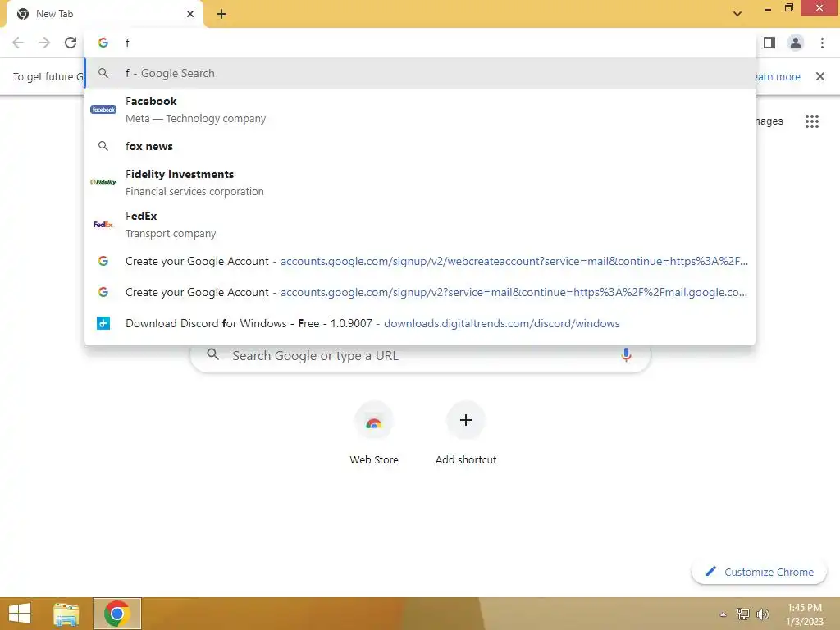This screenshot has height=630, width=840.
Task: Reload the current page
Action: 71,43
